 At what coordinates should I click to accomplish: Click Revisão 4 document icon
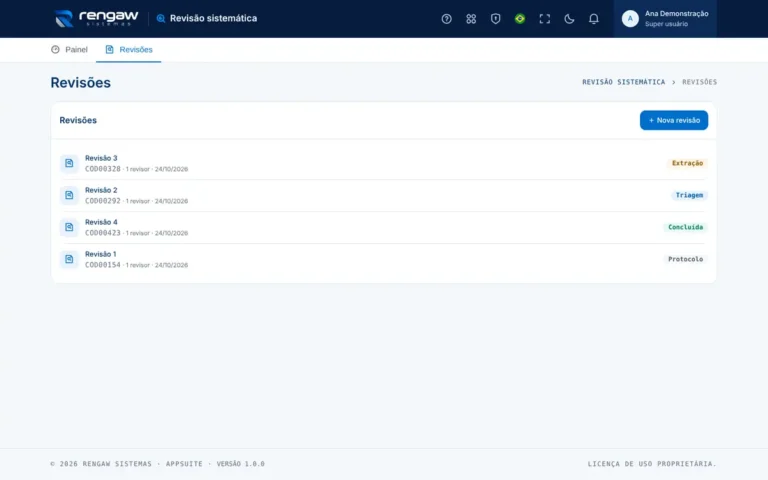[x=69, y=227]
